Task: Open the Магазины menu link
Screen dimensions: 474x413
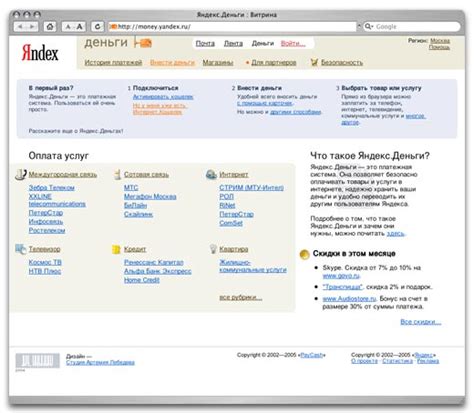Action: coord(218,62)
